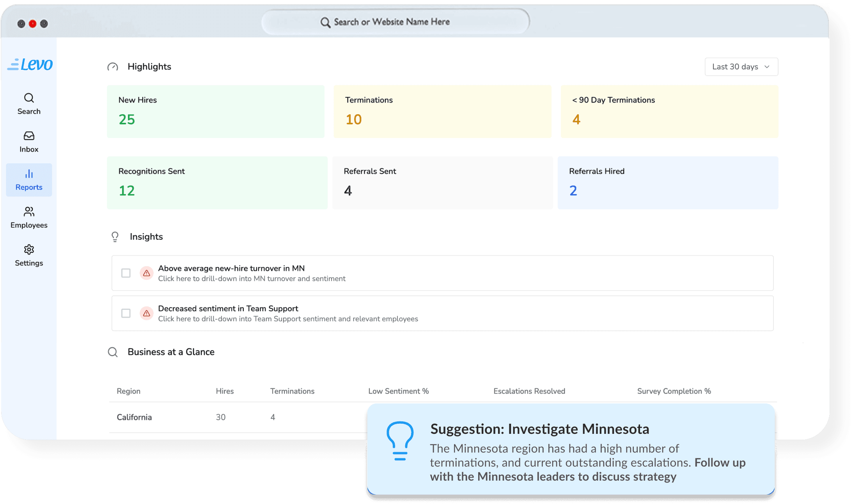Viewport: 853px width, 504px height.
Task: Check the Team Support sentiment insight checkbox
Action: [x=126, y=313]
